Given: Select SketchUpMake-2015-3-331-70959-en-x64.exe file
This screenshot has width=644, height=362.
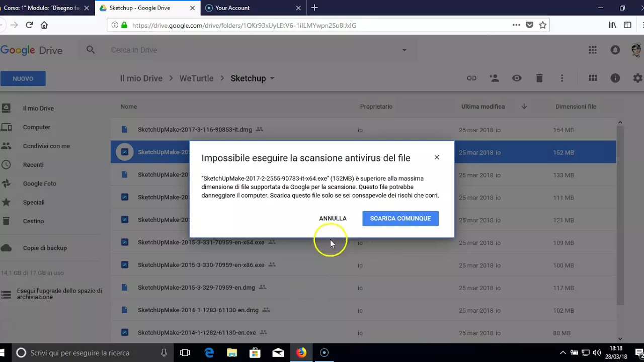Looking at the screenshot, I should (x=363, y=242).
